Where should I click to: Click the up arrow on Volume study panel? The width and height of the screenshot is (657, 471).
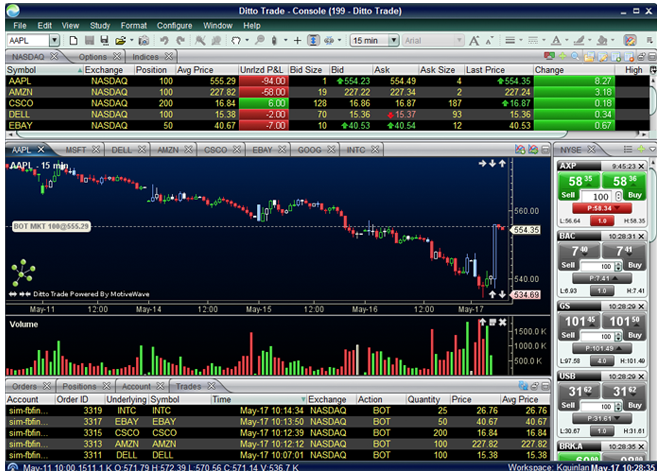tap(483, 322)
